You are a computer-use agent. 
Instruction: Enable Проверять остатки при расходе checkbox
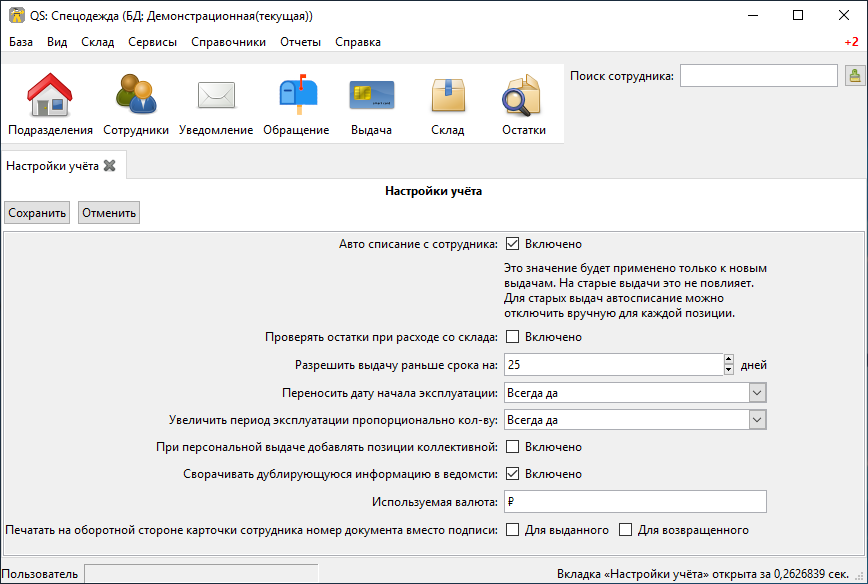coord(513,337)
